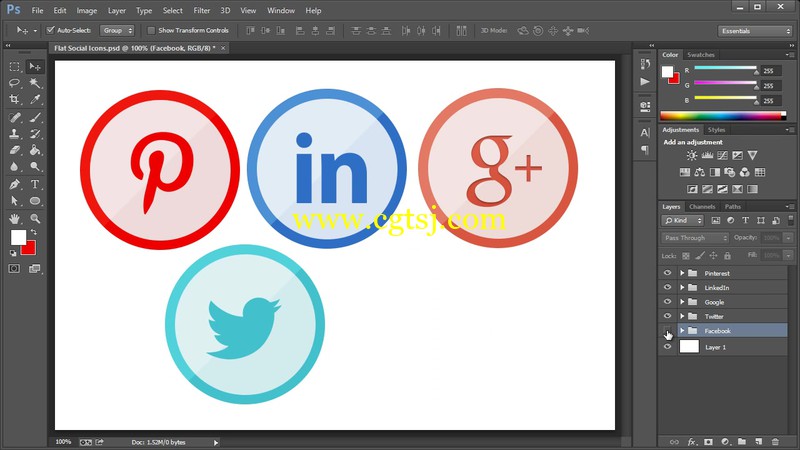
Task: Hide the Twitter group layer
Action: click(667, 316)
